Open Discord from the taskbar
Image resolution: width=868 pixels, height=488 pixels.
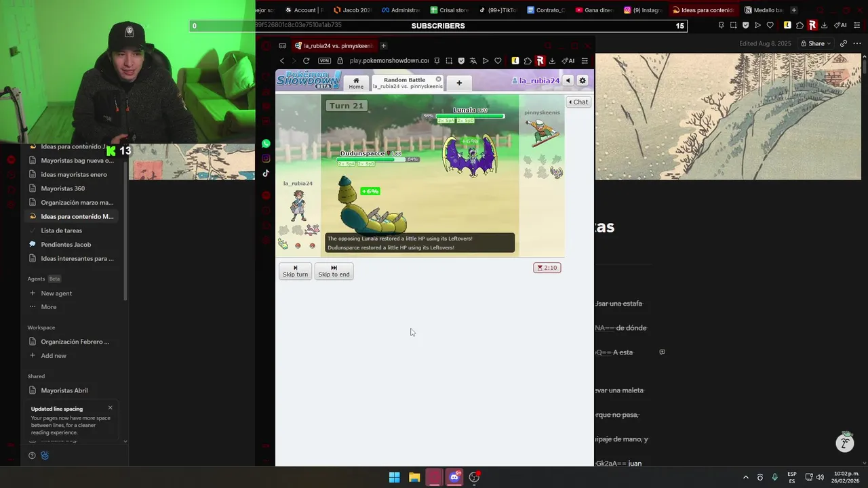(x=454, y=477)
